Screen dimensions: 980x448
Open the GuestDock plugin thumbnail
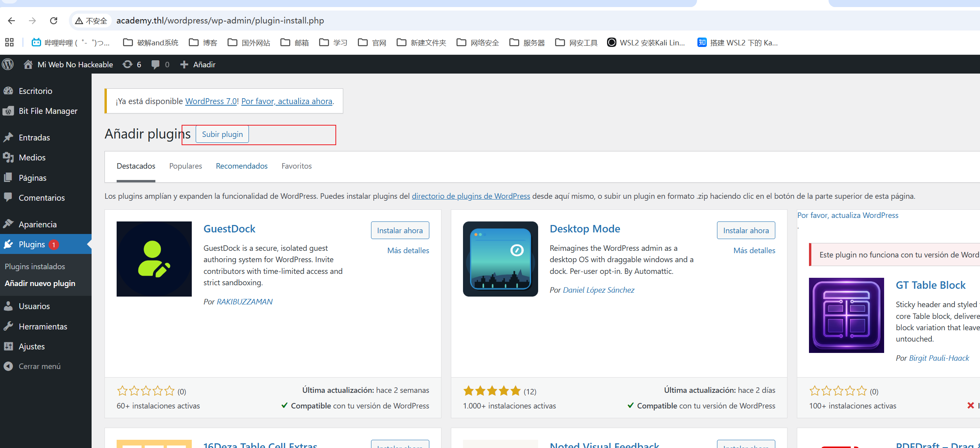(x=154, y=259)
